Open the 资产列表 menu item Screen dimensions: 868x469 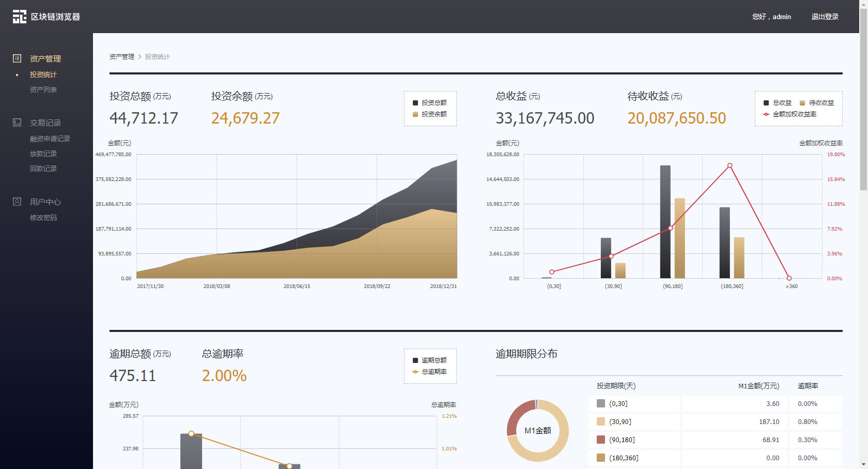43,89
